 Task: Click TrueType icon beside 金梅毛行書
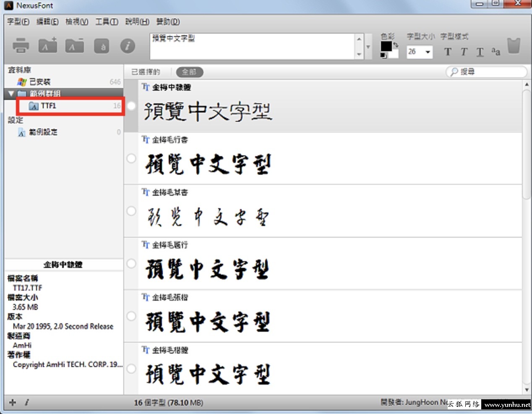146,139
